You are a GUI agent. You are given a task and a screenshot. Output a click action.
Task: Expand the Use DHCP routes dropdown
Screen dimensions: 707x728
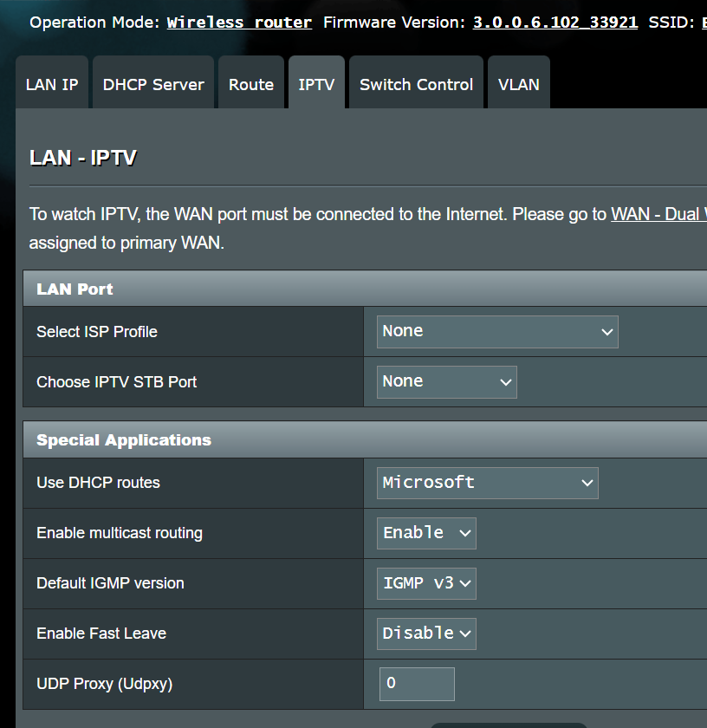point(488,483)
